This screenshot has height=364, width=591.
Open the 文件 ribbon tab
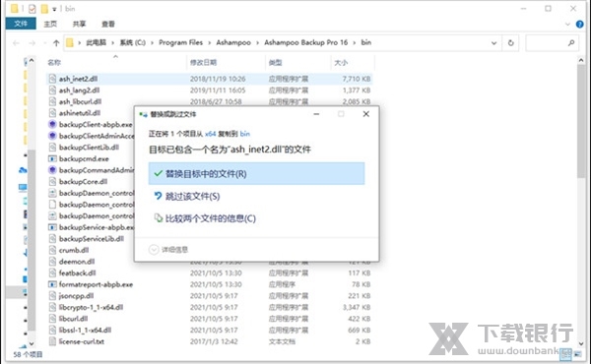(21, 24)
